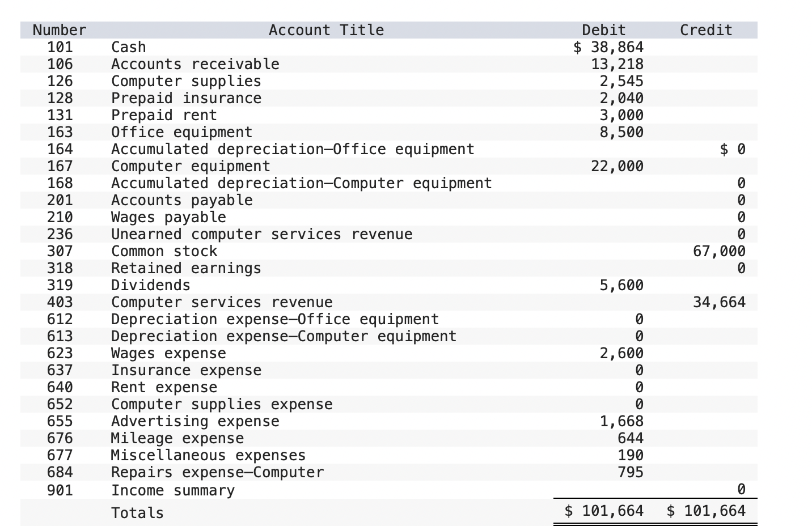Click the Number column header
812x526 pixels.
click(59, 30)
